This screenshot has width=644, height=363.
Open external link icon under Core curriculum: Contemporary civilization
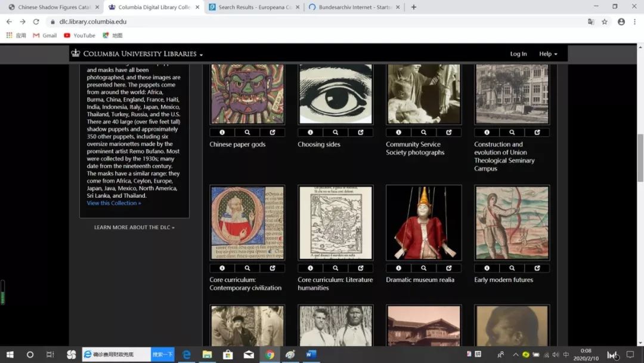[273, 268]
